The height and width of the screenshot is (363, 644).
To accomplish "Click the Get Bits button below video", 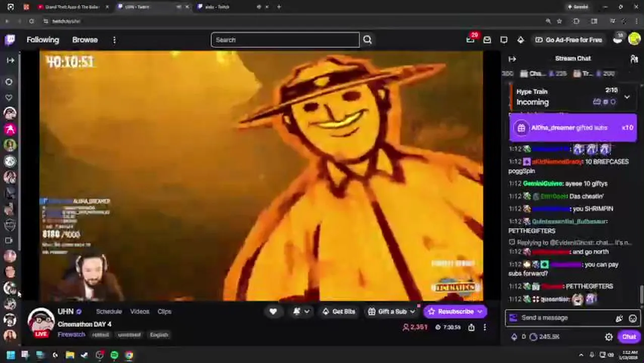I will pyautogui.click(x=338, y=312).
